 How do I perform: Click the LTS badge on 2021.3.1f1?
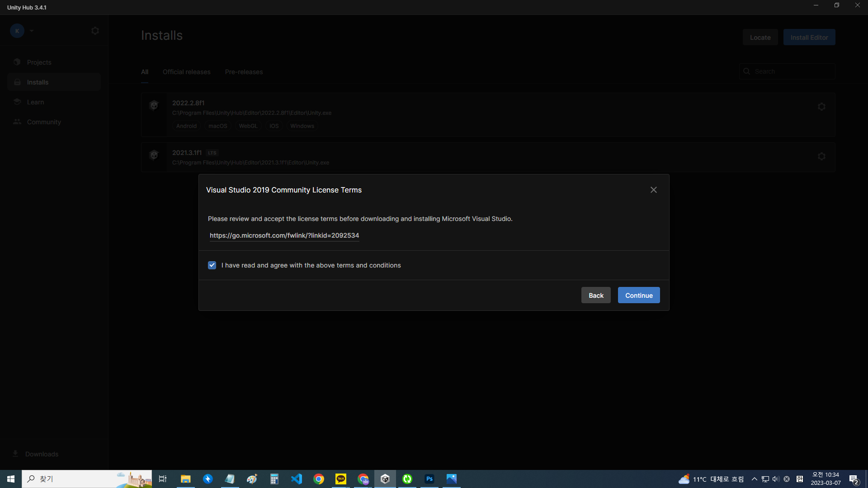pyautogui.click(x=212, y=153)
